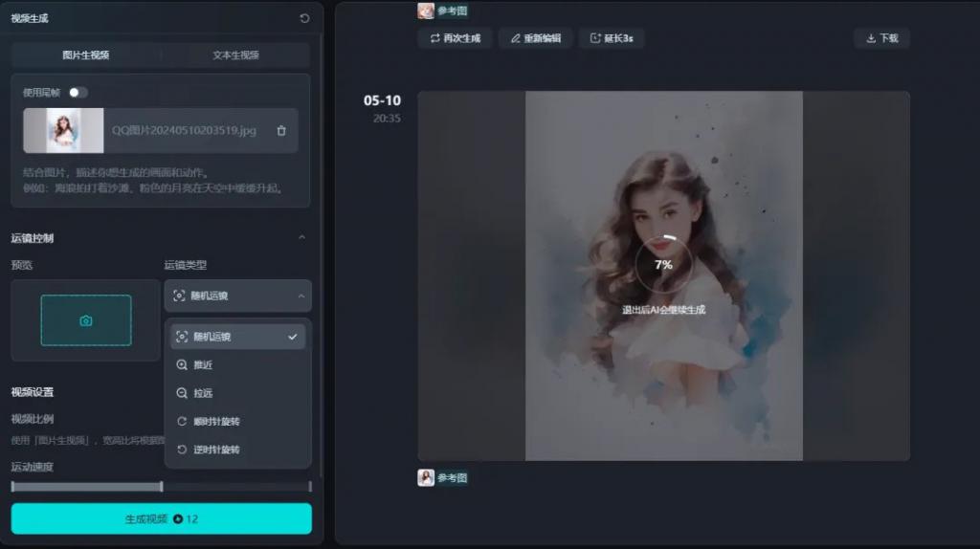Click the 运动速度 slider handle
980x549 pixels.
click(x=161, y=487)
